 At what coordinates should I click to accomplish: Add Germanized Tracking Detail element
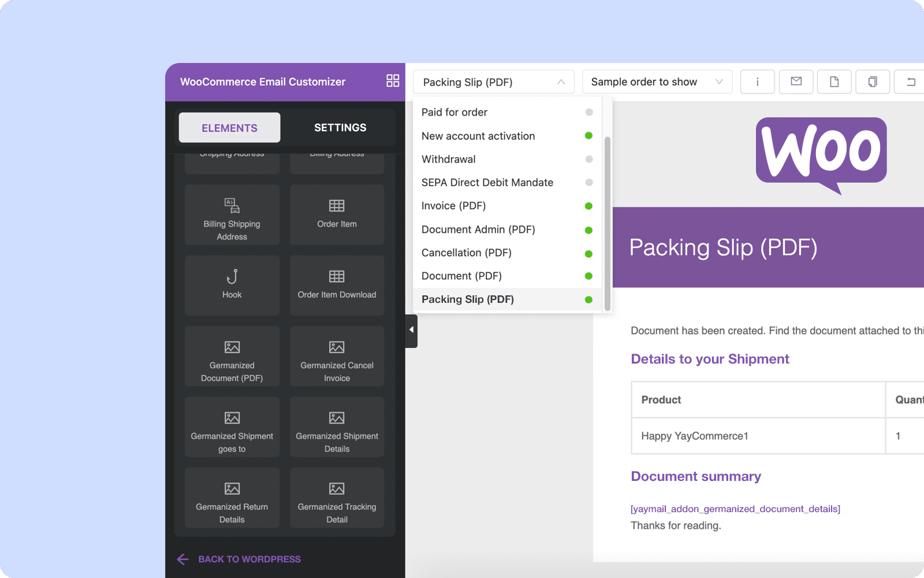point(337,498)
